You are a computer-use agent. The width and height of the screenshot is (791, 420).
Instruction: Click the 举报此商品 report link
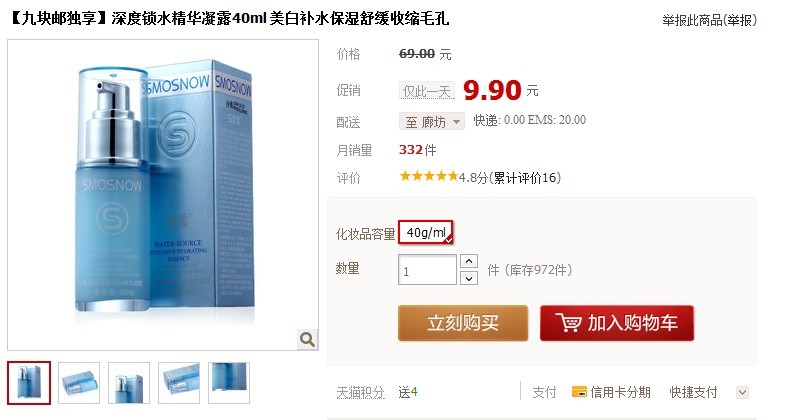coord(710,20)
